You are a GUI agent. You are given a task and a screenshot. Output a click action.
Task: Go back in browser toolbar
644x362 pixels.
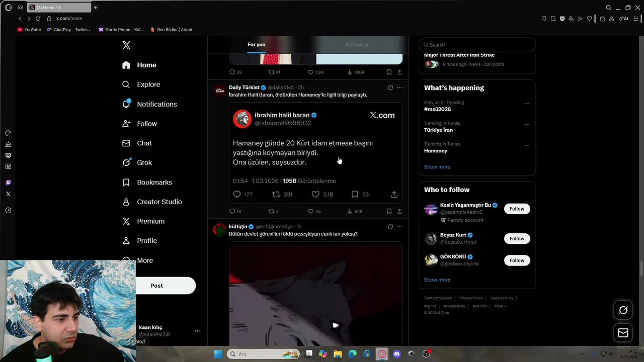(20, 19)
